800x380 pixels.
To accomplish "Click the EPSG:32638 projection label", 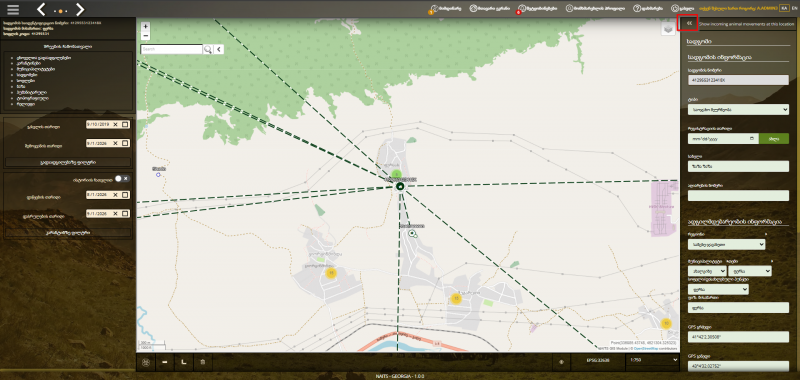I will pos(598,361).
